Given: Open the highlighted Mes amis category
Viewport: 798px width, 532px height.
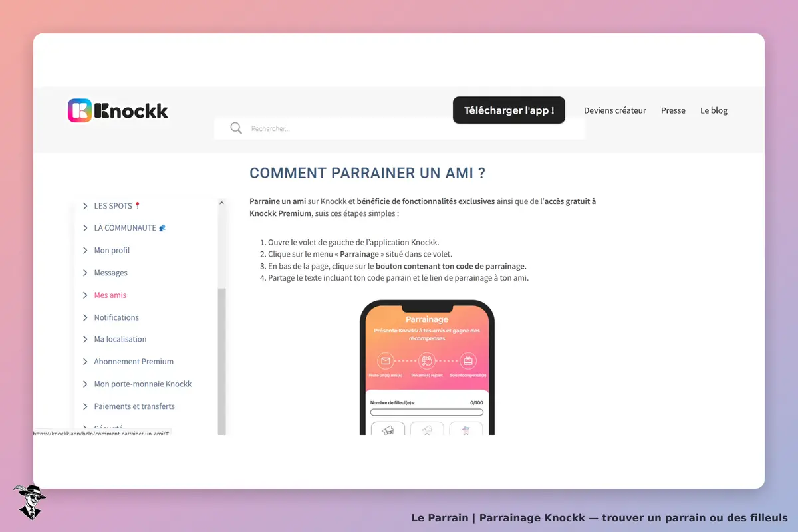Looking at the screenshot, I should [x=110, y=295].
